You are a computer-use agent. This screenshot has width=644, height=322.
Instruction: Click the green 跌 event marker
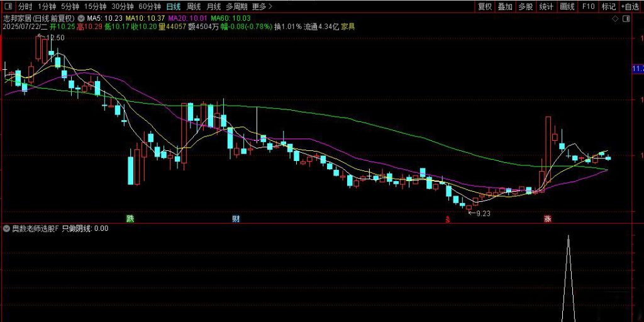[130, 219]
